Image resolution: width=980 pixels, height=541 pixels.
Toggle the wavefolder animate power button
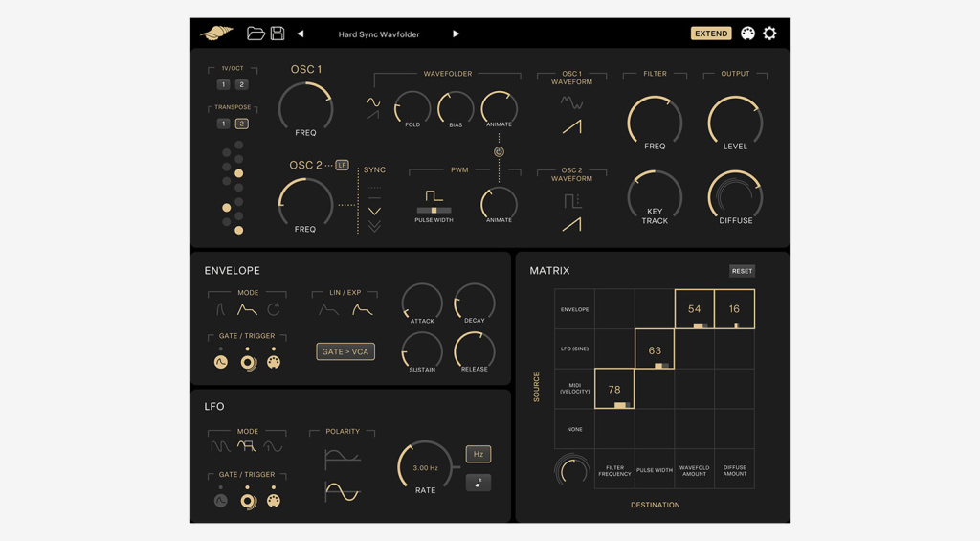[x=499, y=152]
